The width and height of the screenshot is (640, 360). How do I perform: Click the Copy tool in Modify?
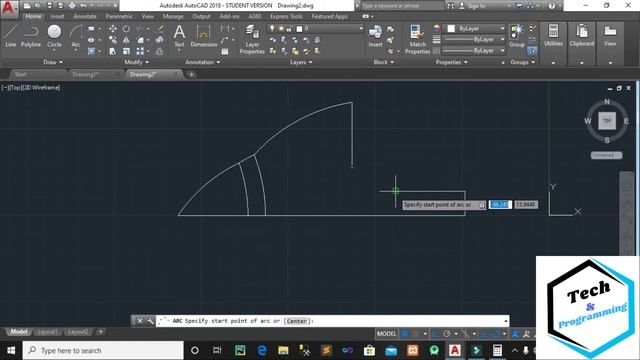(113, 40)
